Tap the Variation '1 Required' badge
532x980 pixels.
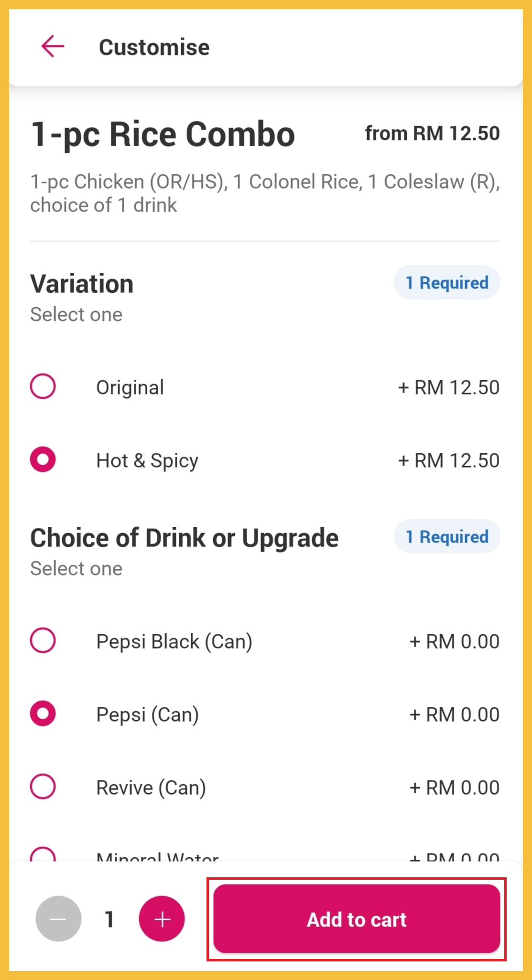[x=446, y=283]
